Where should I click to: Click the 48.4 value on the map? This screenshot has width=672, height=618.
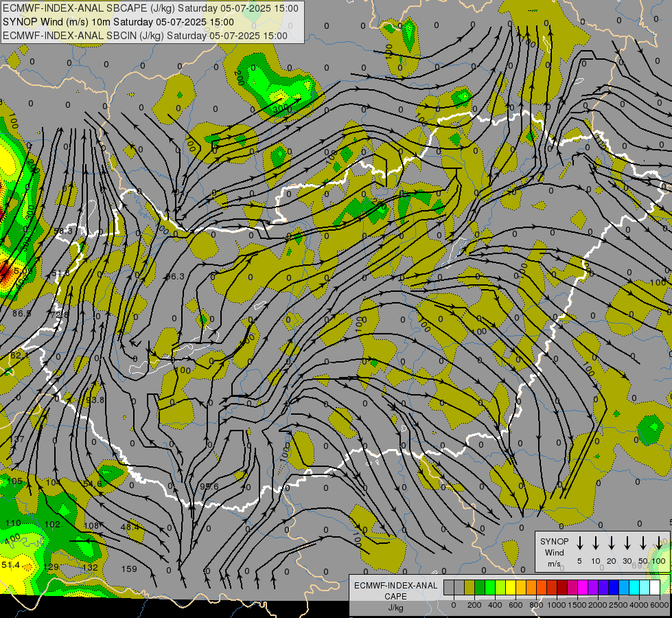tap(130, 527)
